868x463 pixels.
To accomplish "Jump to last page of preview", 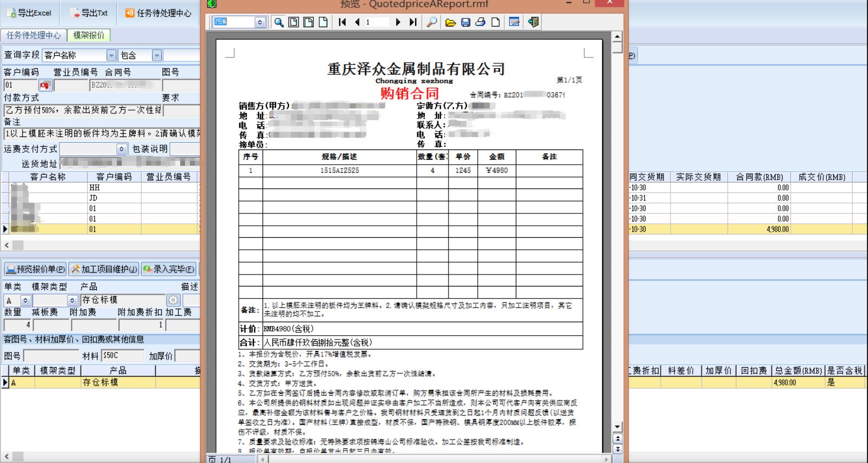I will point(413,22).
